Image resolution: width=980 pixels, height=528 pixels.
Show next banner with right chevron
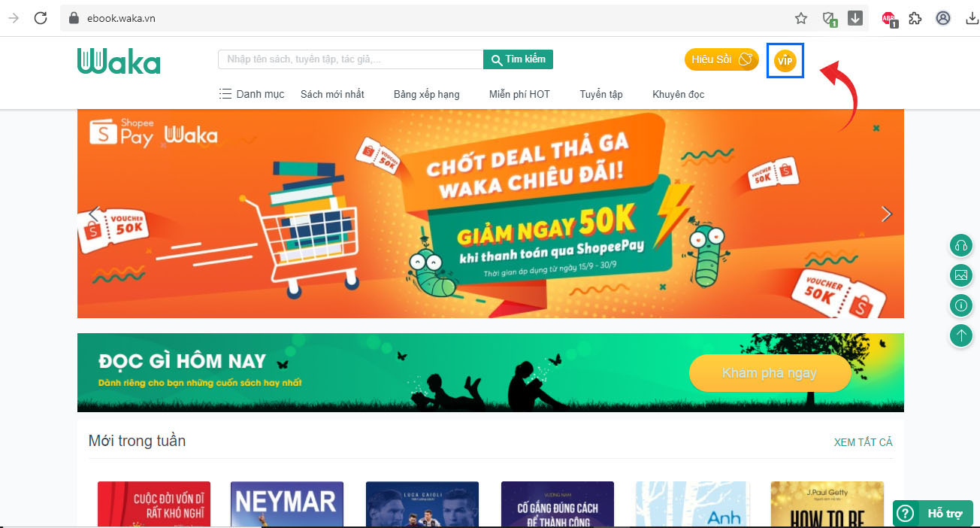coord(886,214)
